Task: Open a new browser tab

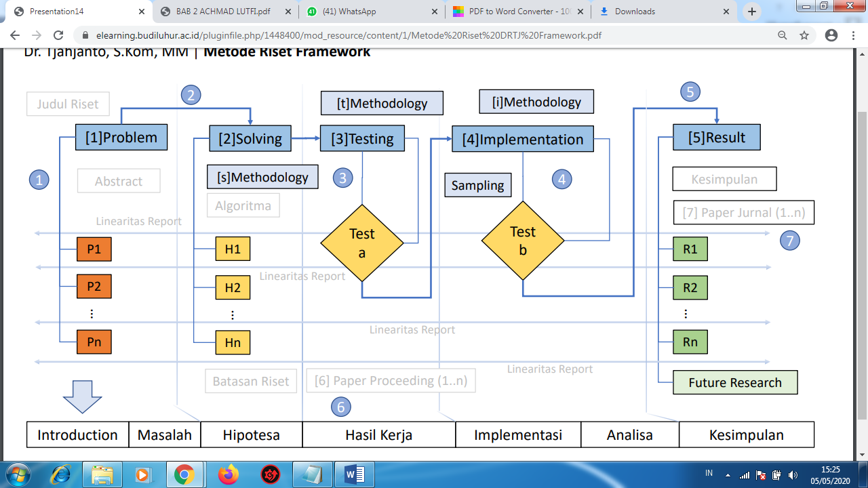Action: click(753, 11)
